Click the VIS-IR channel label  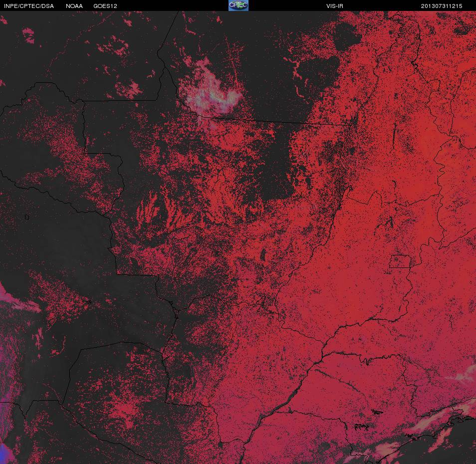334,6
